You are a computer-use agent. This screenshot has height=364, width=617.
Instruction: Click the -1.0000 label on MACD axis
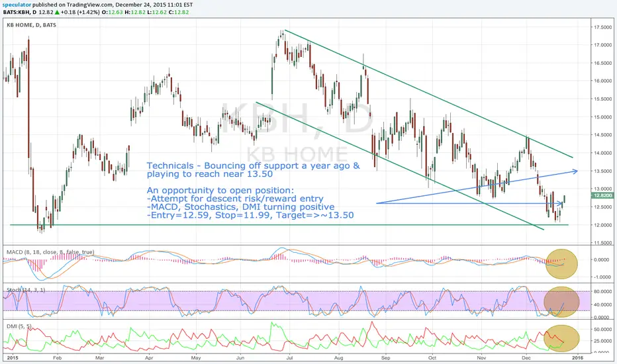[602, 277]
